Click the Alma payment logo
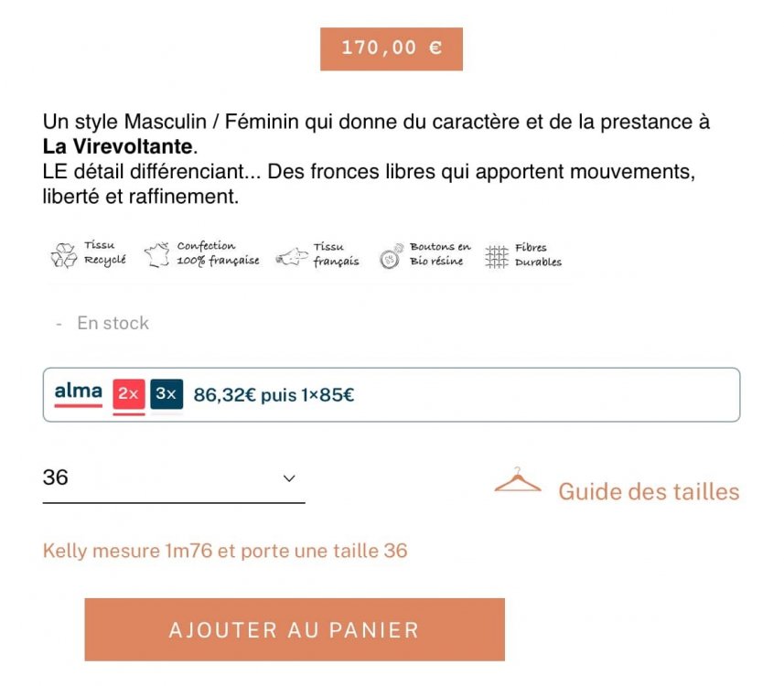 77,392
